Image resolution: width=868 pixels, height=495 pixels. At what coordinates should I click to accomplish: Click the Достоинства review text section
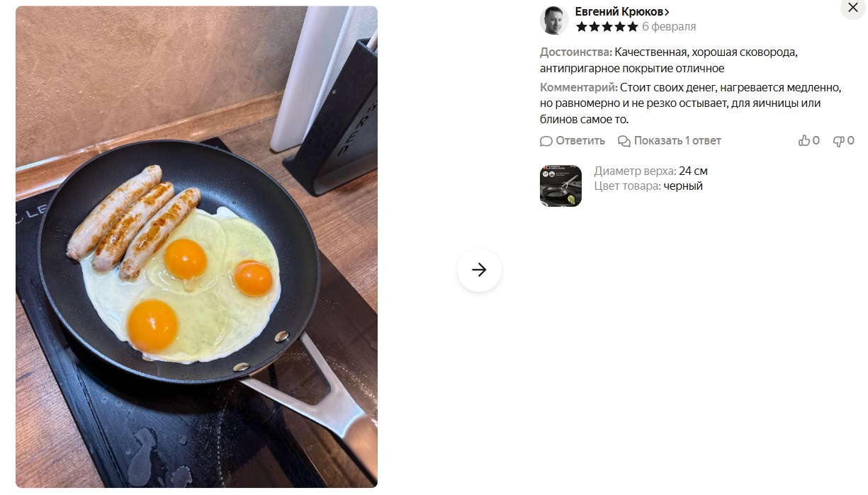[x=669, y=60]
